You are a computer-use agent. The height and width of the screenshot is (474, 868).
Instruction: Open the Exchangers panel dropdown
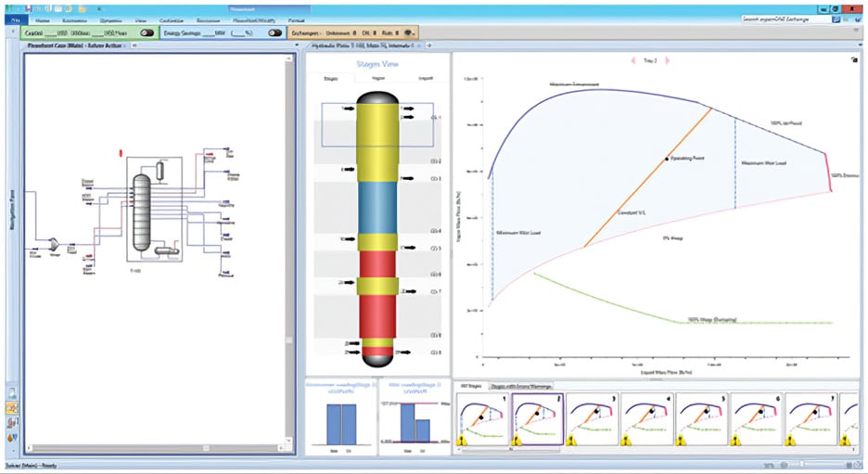(410, 32)
